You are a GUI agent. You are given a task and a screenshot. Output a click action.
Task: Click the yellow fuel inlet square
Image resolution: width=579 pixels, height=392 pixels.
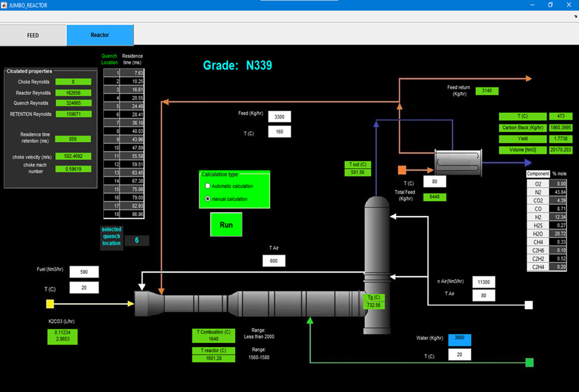click(x=50, y=304)
